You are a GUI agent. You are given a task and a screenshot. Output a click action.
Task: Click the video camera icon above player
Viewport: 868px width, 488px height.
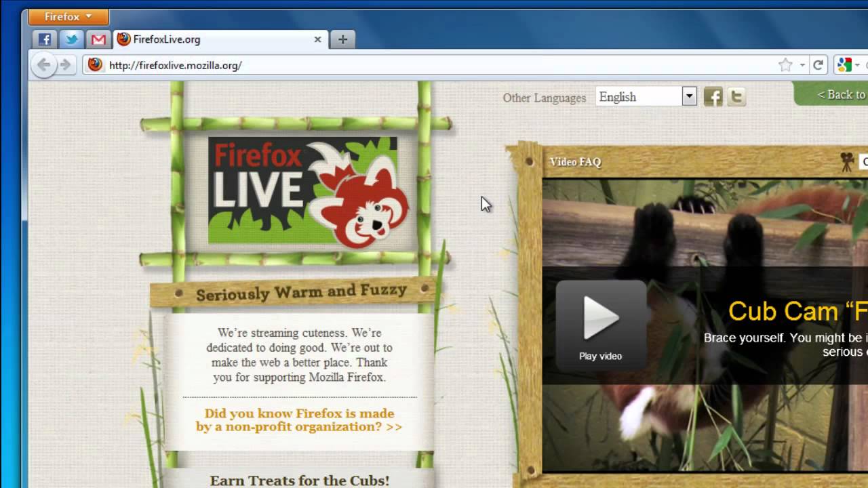pyautogui.click(x=847, y=162)
